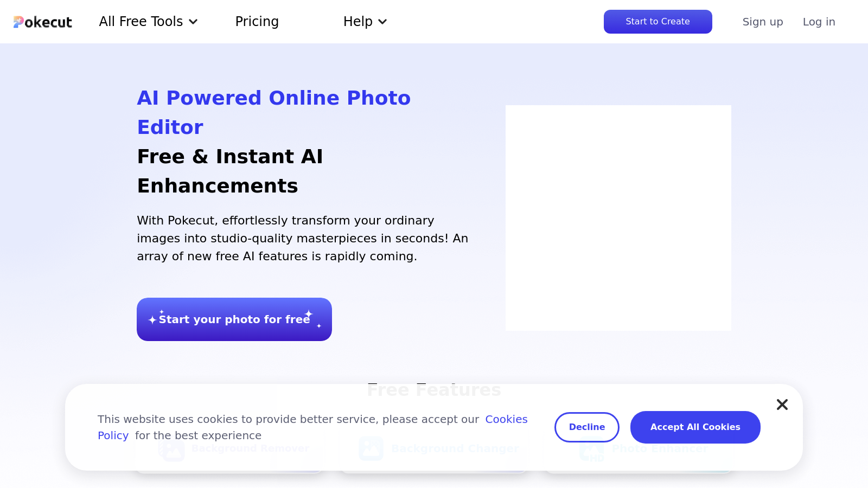Click the Sign up link

coord(762,22)
